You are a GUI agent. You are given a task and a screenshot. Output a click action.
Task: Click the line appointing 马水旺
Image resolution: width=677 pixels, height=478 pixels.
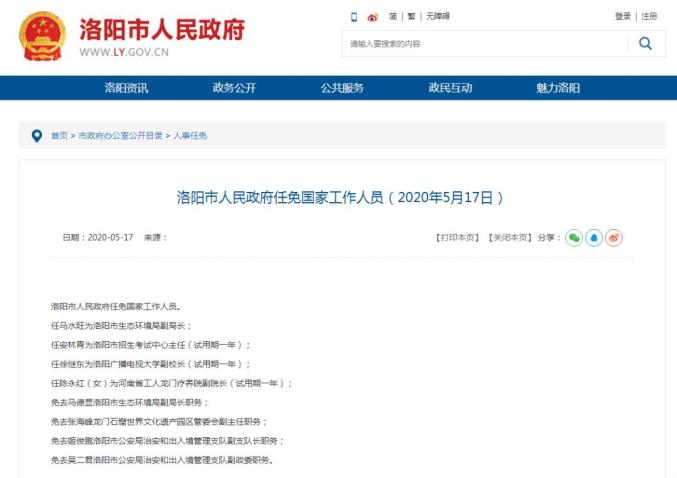(121, 326)
